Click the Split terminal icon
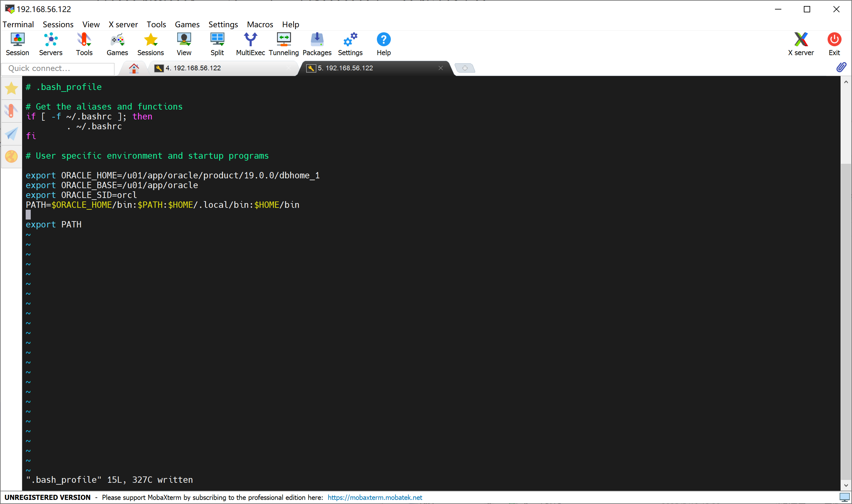 pyautogui.click(x=217, y=44)
